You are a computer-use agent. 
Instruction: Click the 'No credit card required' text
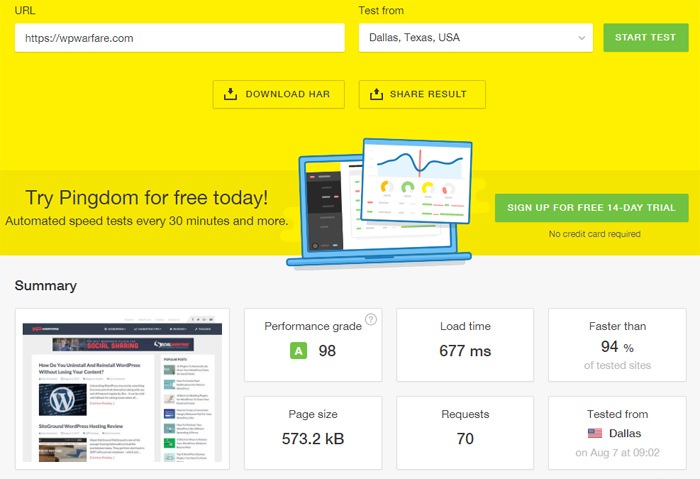coord(595,234)
